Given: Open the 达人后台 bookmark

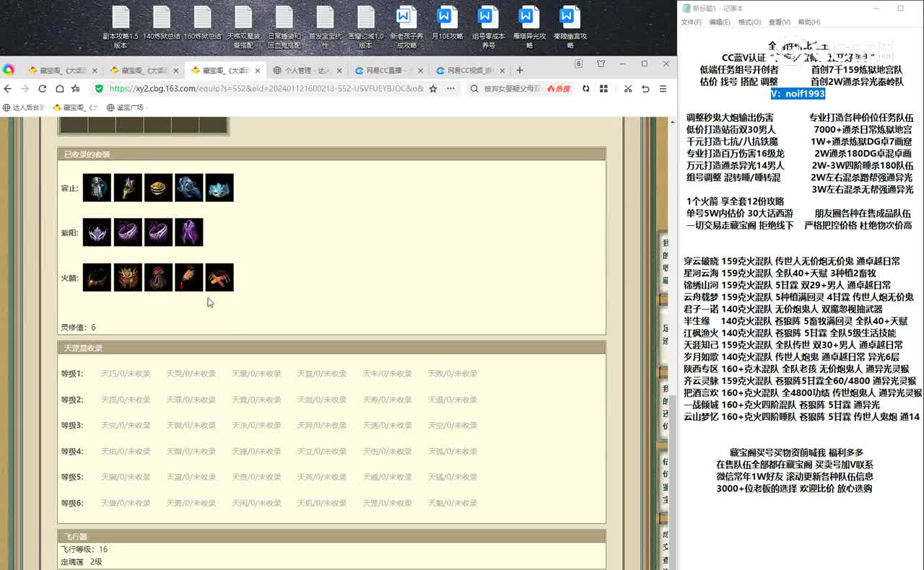Looking at the screenshot, I should 23,108.
